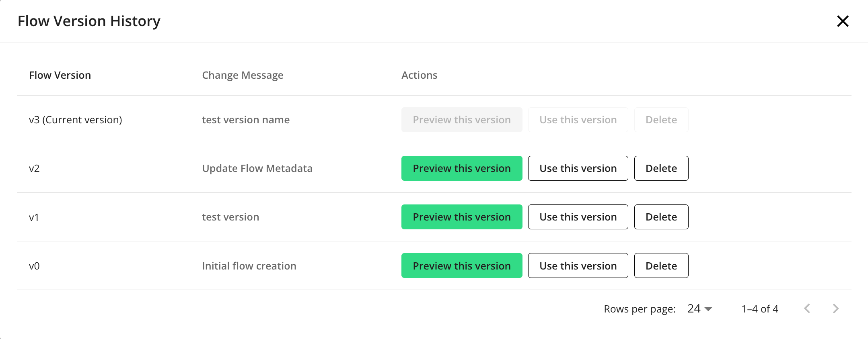Preview version v1 of the flow
This screenshot has width=868, height=339.
click(461, 217)
